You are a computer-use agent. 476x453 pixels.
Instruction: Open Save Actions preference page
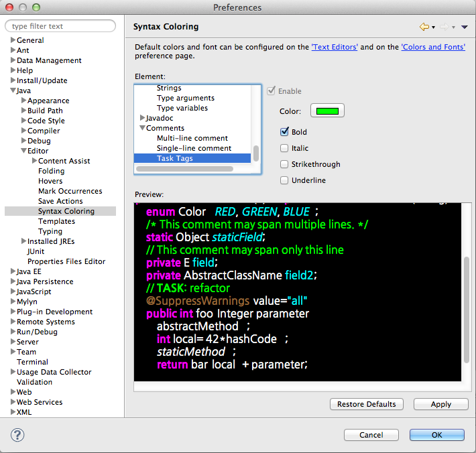click(x=60, y=201)
